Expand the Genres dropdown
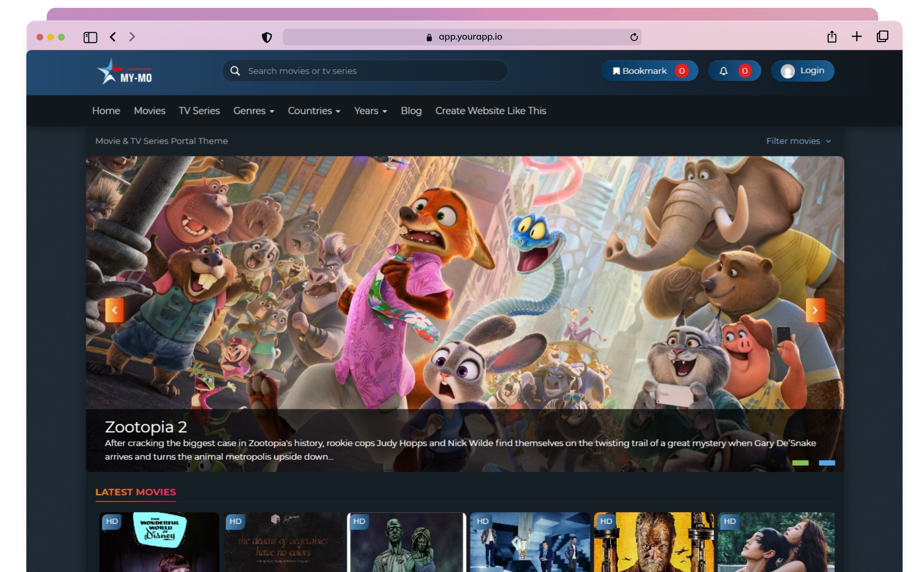Screen dimensions: 924x572 [254, 111]
